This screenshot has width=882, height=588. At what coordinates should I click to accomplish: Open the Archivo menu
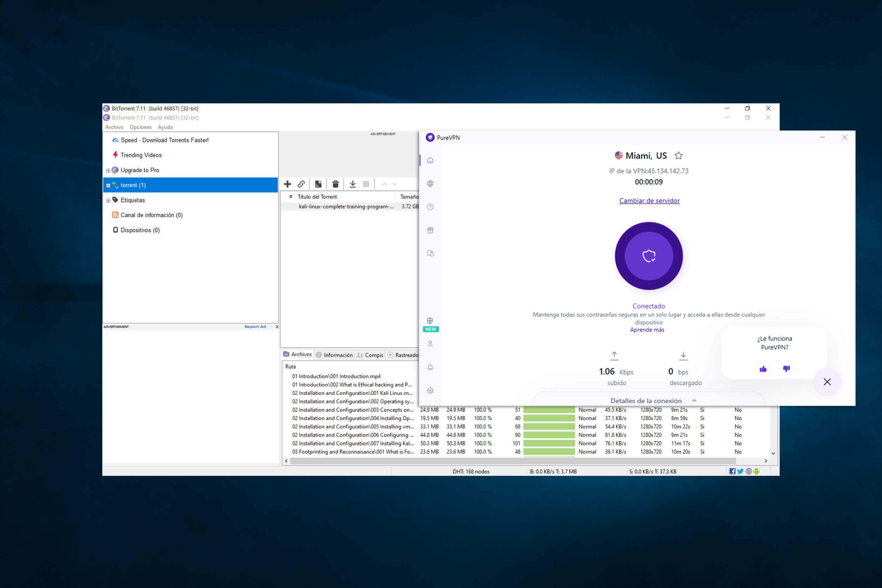pyautogui.click(x=114, y=127)
